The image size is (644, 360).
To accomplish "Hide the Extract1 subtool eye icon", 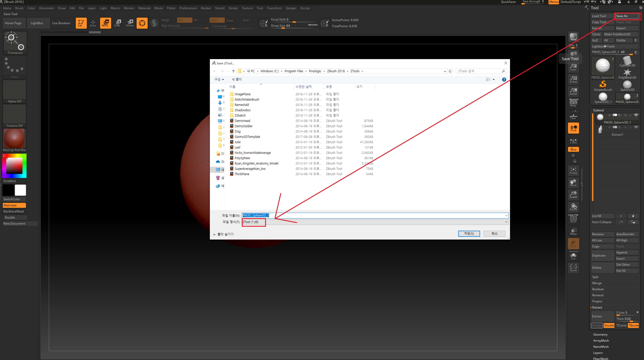I will tap(636, 127).
